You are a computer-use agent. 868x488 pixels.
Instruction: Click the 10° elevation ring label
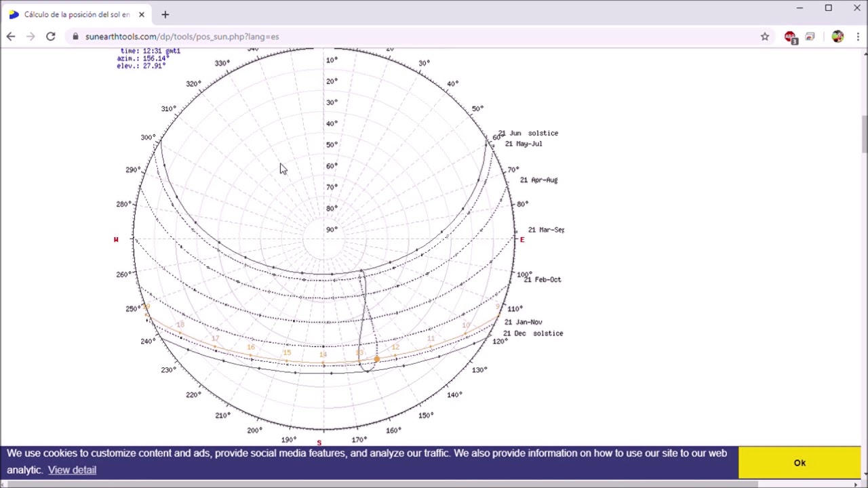click(x=332, y=60)
